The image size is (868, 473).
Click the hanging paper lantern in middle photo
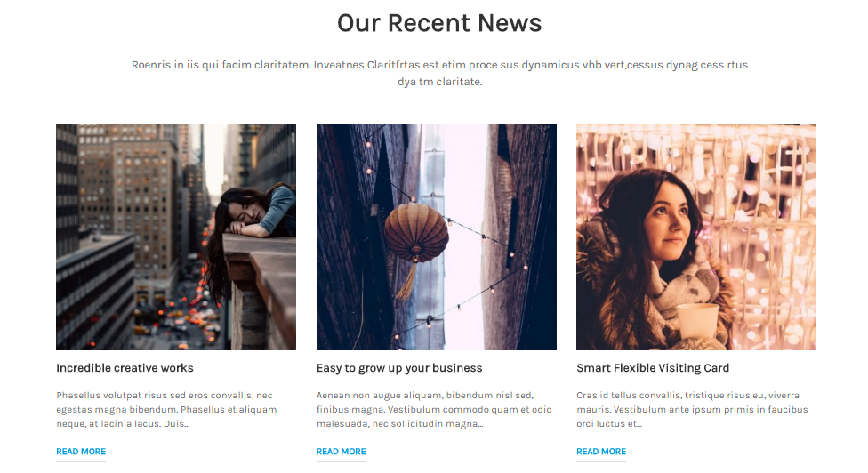pos(416,232)
